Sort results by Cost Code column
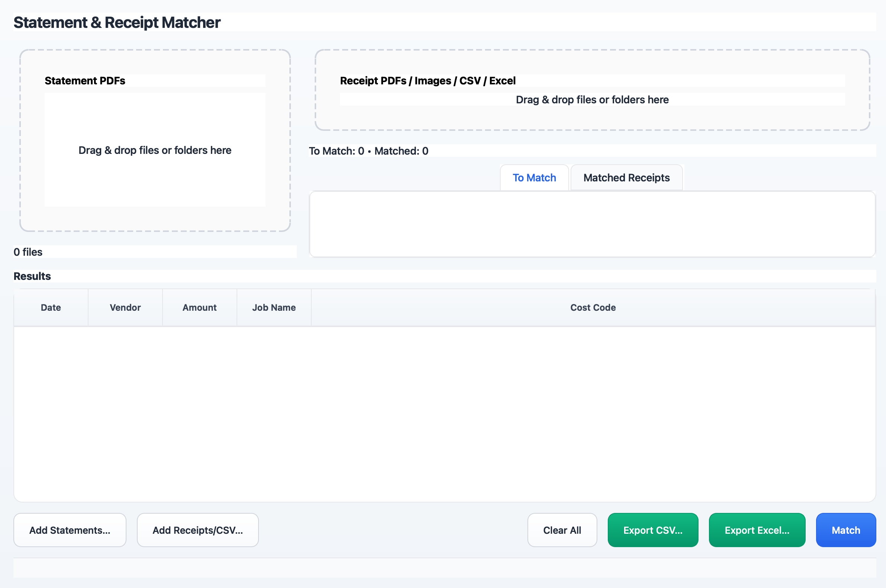Viewport: 886px width, 588px height. (x=593, y=307)
